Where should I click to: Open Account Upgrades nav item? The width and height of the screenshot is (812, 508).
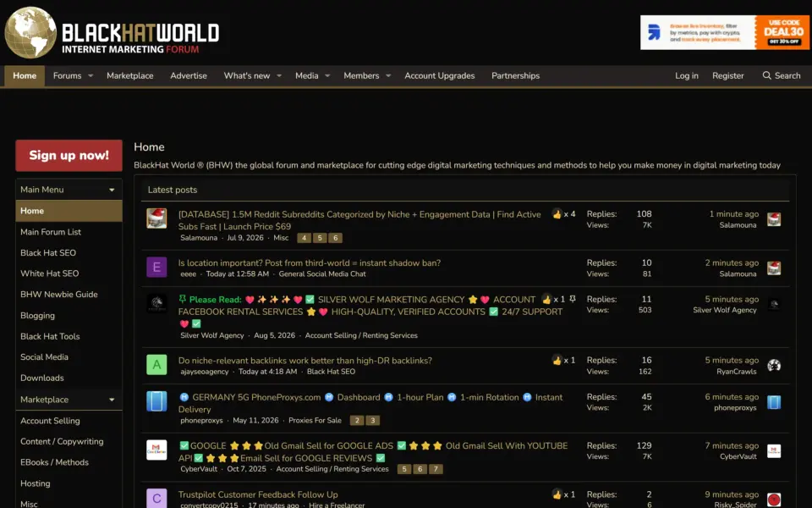(x=440, y=75)
